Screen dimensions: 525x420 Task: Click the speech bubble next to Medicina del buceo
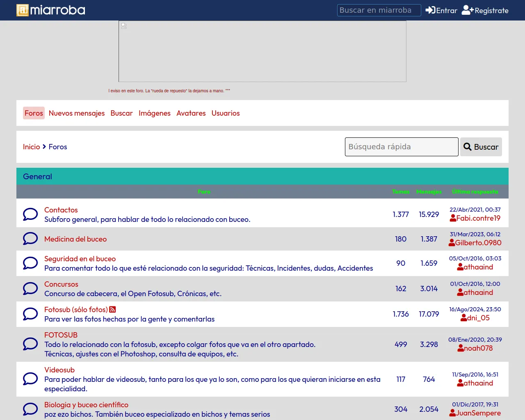point(30,239)
